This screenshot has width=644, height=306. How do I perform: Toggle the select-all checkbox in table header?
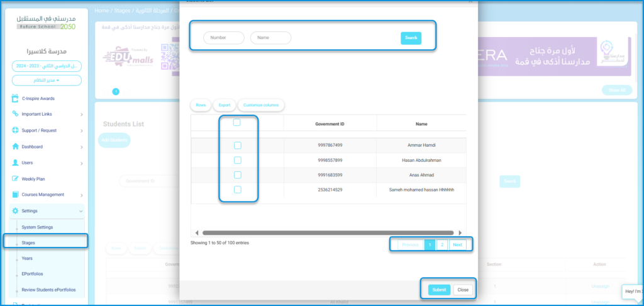(237, 123)
